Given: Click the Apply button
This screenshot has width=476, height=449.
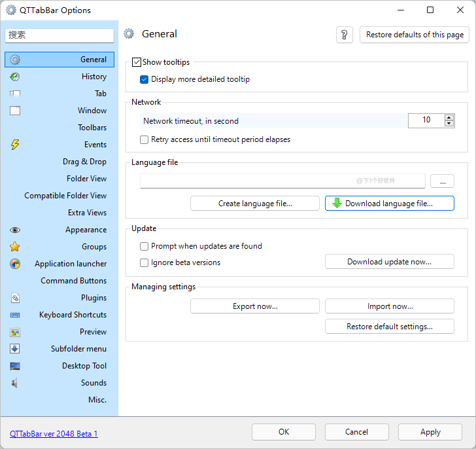Looking at the screenshot, I should (x=430, y=432).
